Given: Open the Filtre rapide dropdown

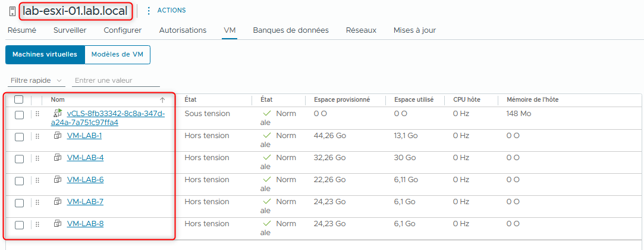Looking at the screenshot, I should coord(36,80).
